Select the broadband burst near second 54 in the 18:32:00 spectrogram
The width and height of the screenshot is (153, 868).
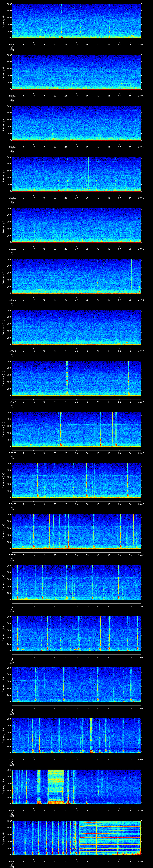129,378
